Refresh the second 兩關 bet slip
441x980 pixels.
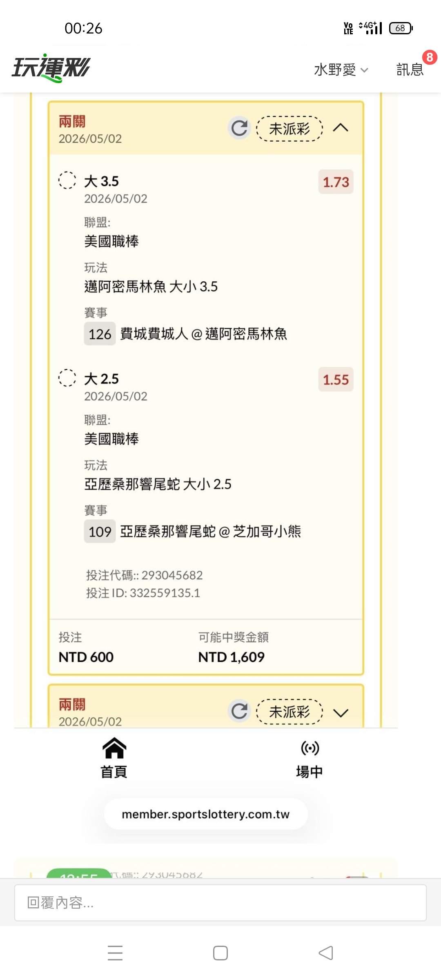point(239,711)
